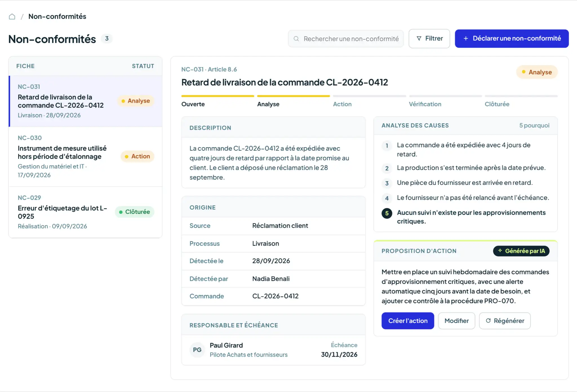577x392 pixels.
Task: Click the Régénérer button
Action: 505,321
